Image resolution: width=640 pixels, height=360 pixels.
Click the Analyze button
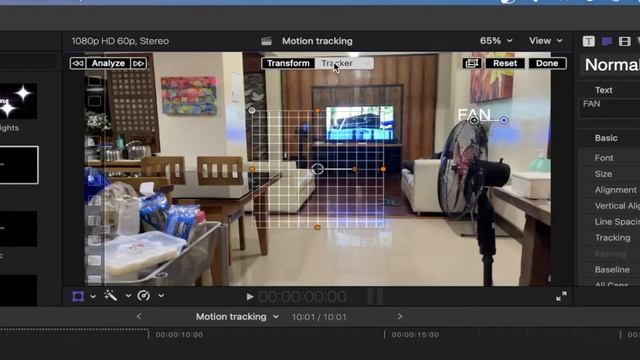pyautogui.click(x=108, y=63)
